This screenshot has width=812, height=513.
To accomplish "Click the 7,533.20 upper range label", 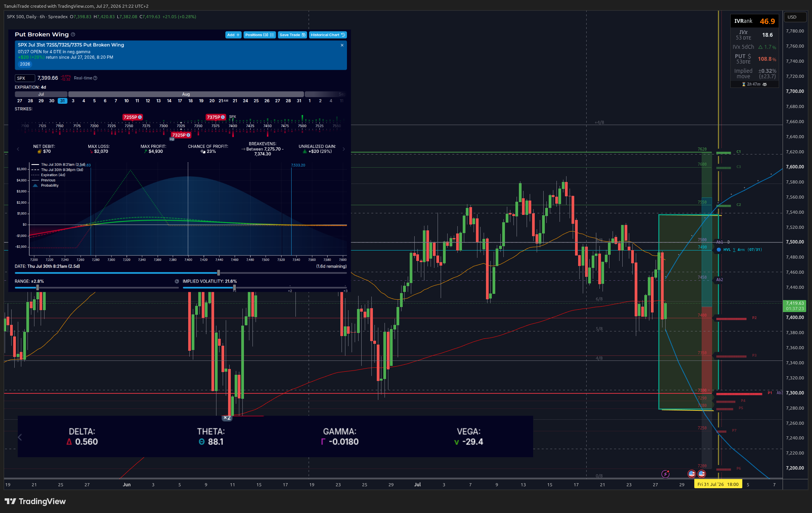I will pos(298,165).
